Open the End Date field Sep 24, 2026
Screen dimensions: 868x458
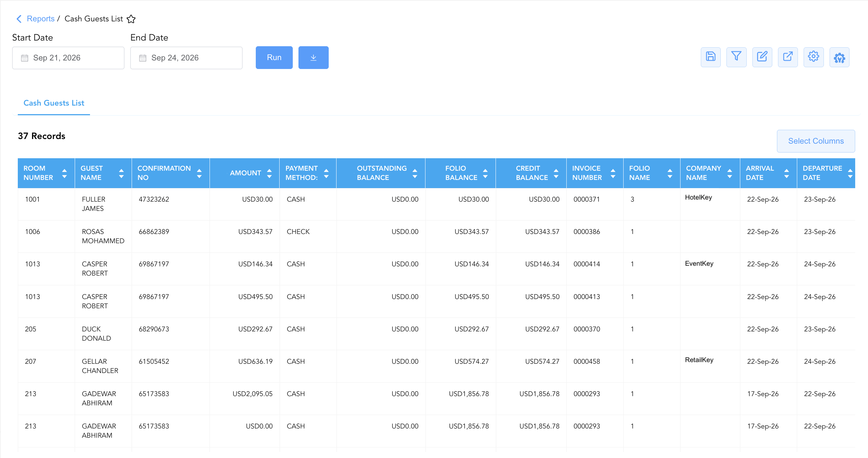point(186,58)
